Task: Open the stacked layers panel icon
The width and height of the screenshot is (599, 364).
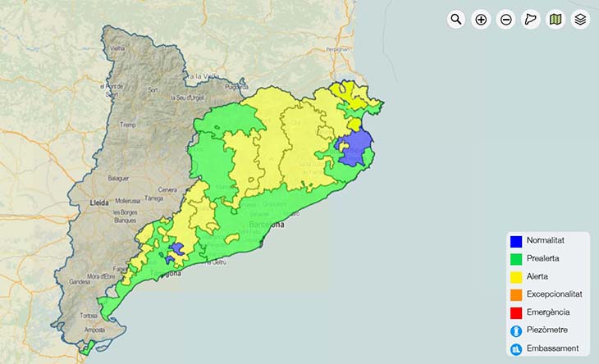Action: pos(580,19)
